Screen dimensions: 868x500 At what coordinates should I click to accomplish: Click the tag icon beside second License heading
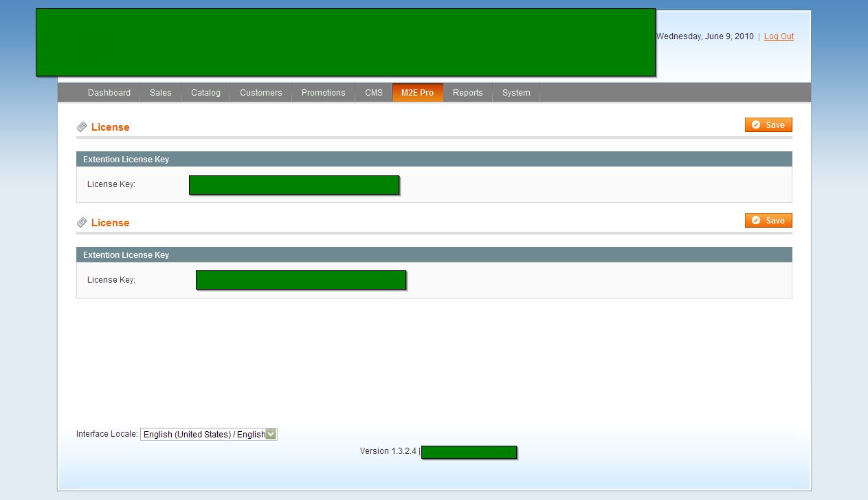coord(82,222)
